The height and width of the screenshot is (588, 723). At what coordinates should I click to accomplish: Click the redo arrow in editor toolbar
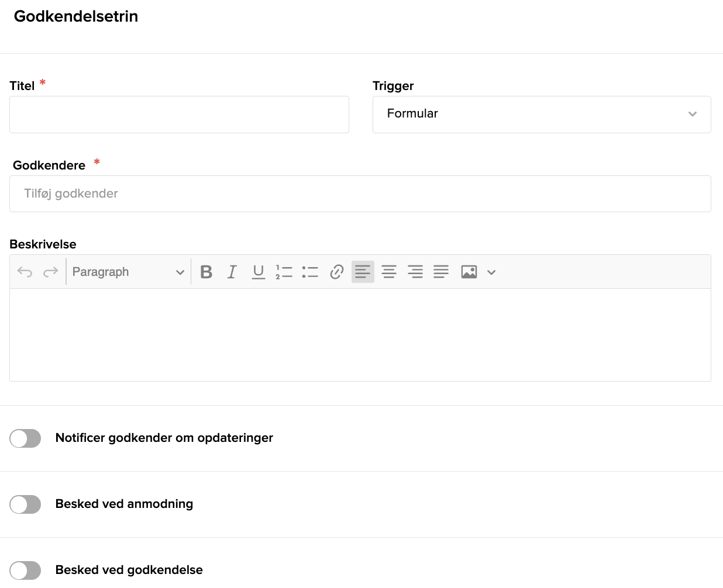tap(51, 272)
